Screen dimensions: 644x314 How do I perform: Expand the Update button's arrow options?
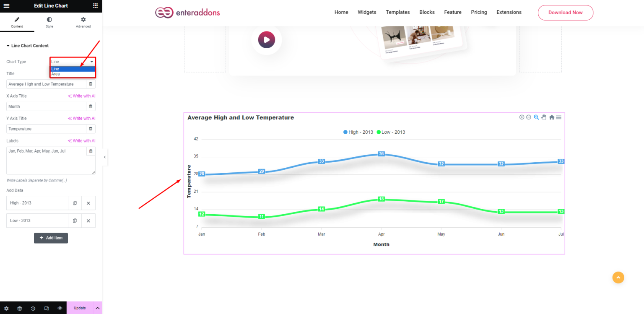coord(97,308)
